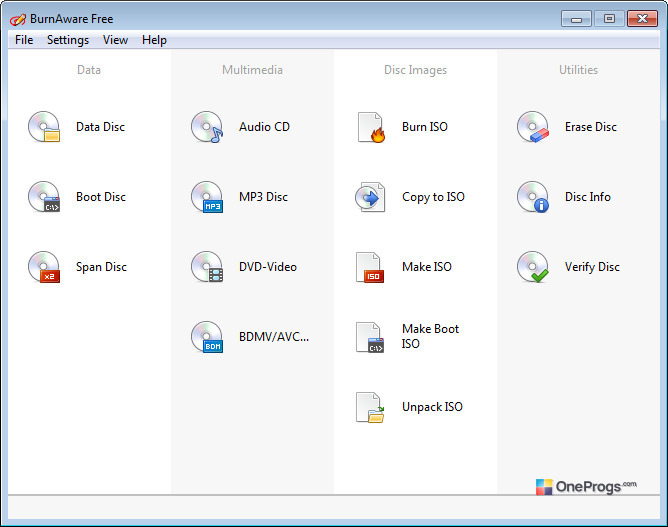The image size is (668, 527).
Task: Click the Data Disc label
Action: (101, 127)
